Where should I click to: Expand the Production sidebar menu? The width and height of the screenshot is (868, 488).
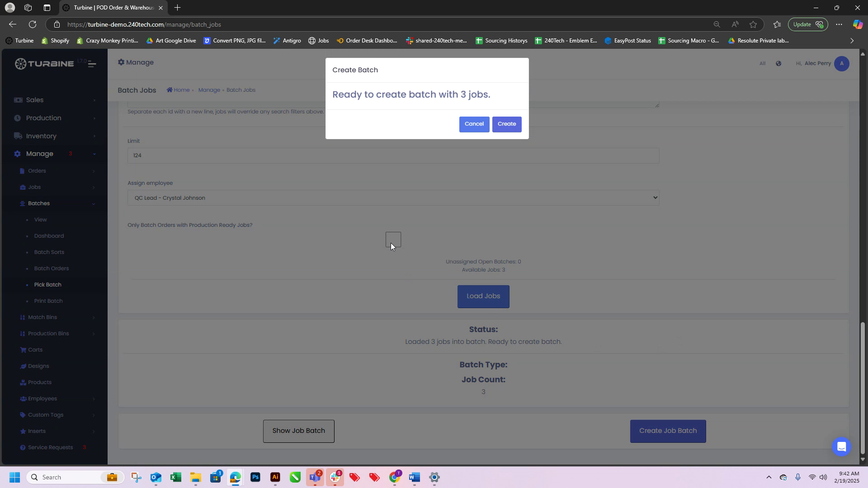[x=43, y=118]
